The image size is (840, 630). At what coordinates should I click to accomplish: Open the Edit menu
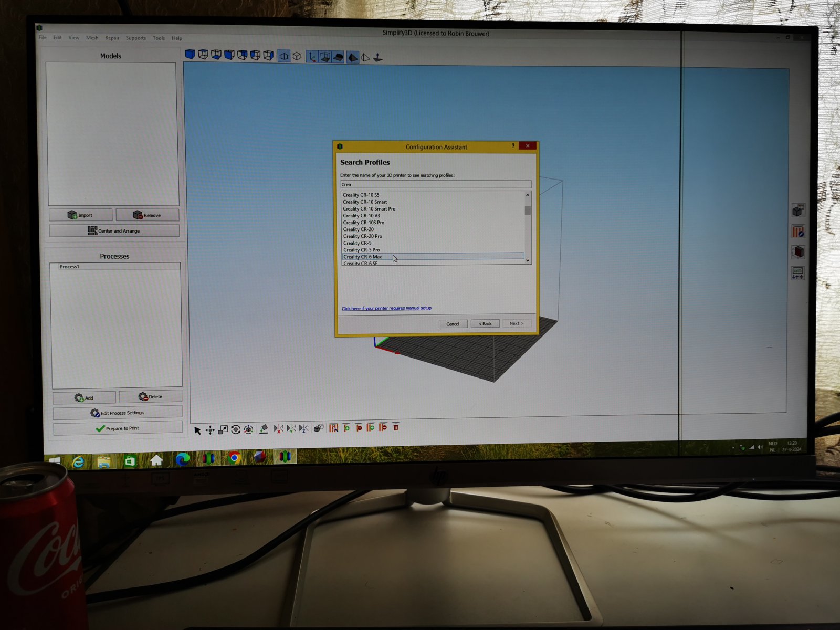point(57,38)
